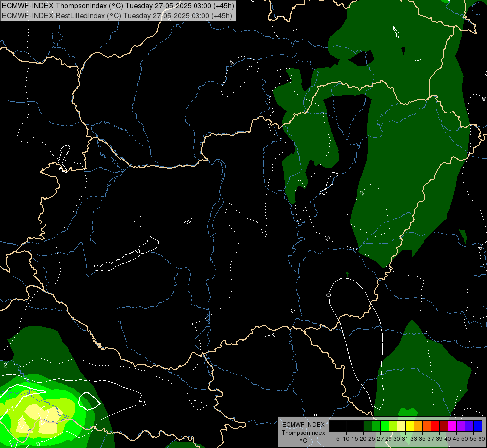Click the legend tick value '29'

[x=389, y=439]
